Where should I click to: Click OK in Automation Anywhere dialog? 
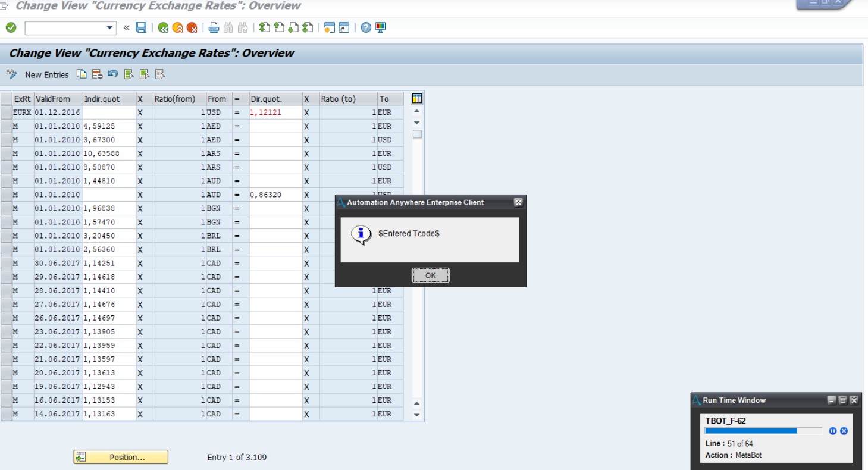(430, 275)
